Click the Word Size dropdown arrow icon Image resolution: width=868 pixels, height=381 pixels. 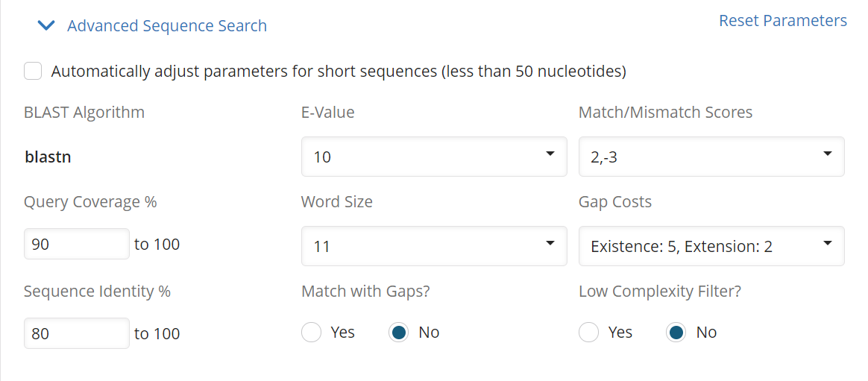coord(550,242)
